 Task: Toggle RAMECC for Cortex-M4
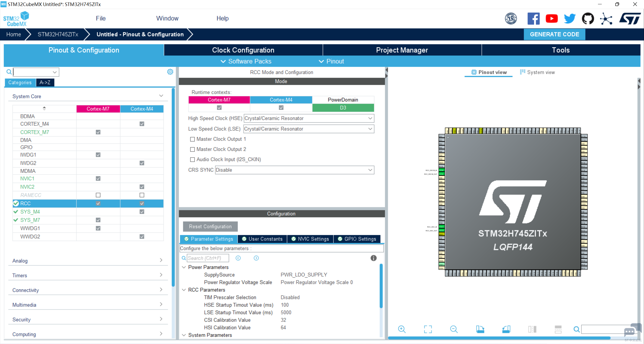coord(142,195)
